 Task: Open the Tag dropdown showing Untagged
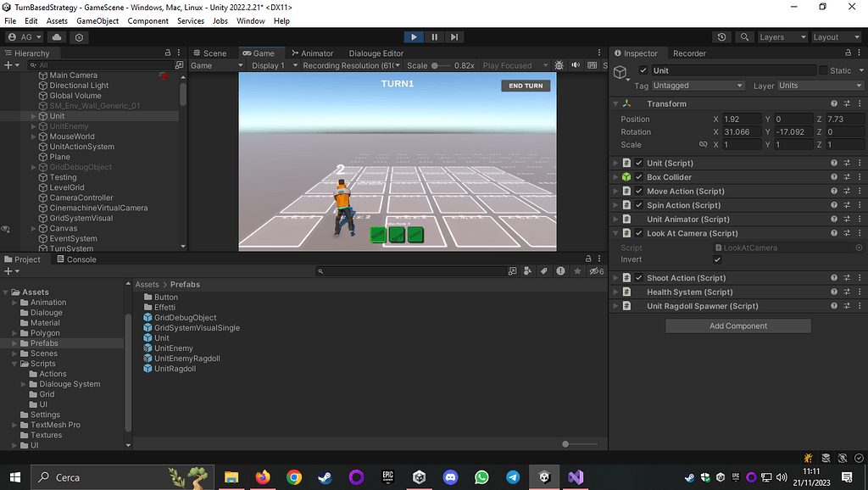click(x=698, y=86)
